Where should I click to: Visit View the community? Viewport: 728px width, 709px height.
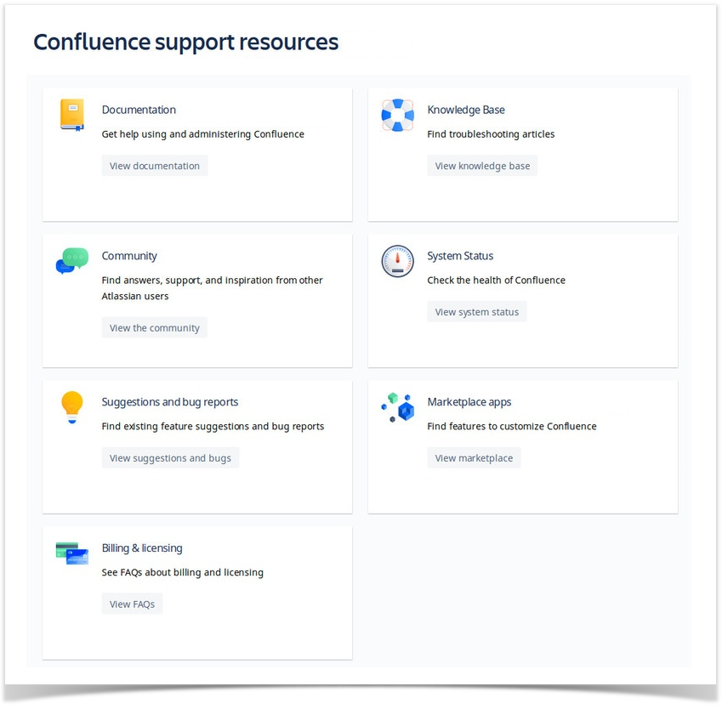pos(155,327)
